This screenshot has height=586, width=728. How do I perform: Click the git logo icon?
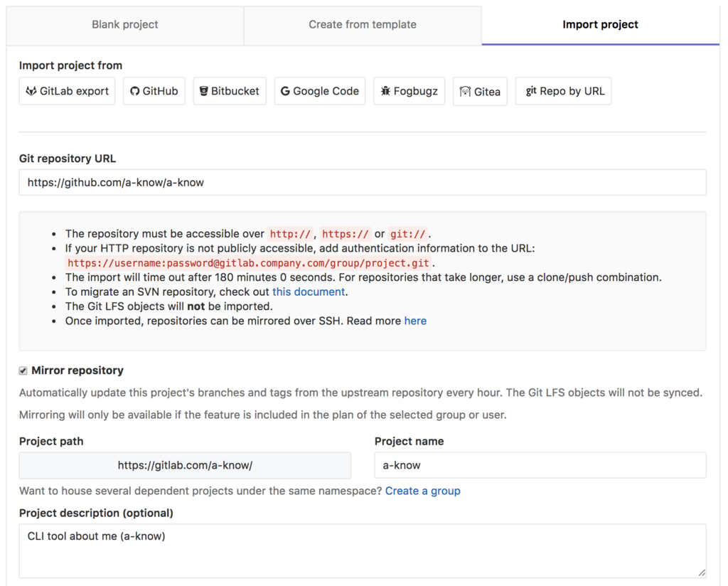tap(531, 91)
